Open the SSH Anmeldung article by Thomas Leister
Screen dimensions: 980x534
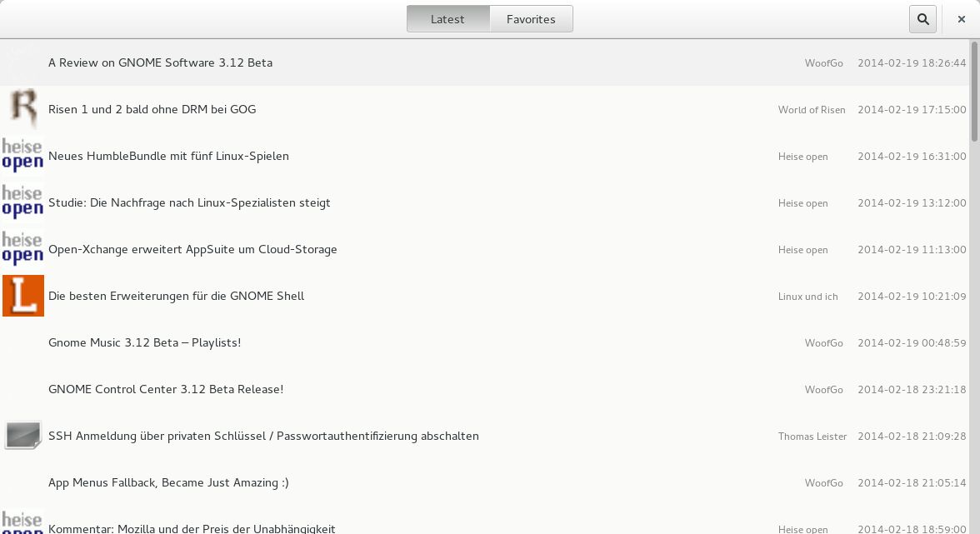pos(263,436)
